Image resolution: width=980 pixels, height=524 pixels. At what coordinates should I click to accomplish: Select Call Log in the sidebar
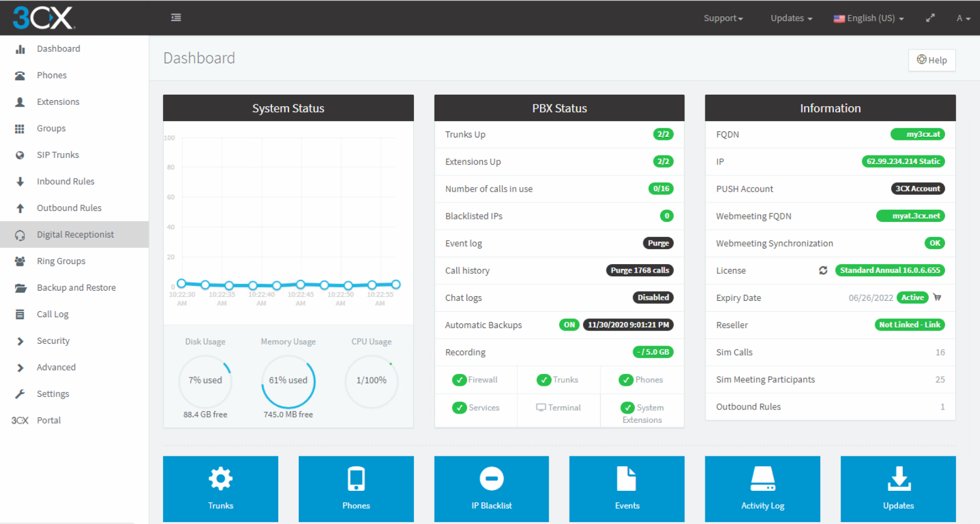click(74, 314)
